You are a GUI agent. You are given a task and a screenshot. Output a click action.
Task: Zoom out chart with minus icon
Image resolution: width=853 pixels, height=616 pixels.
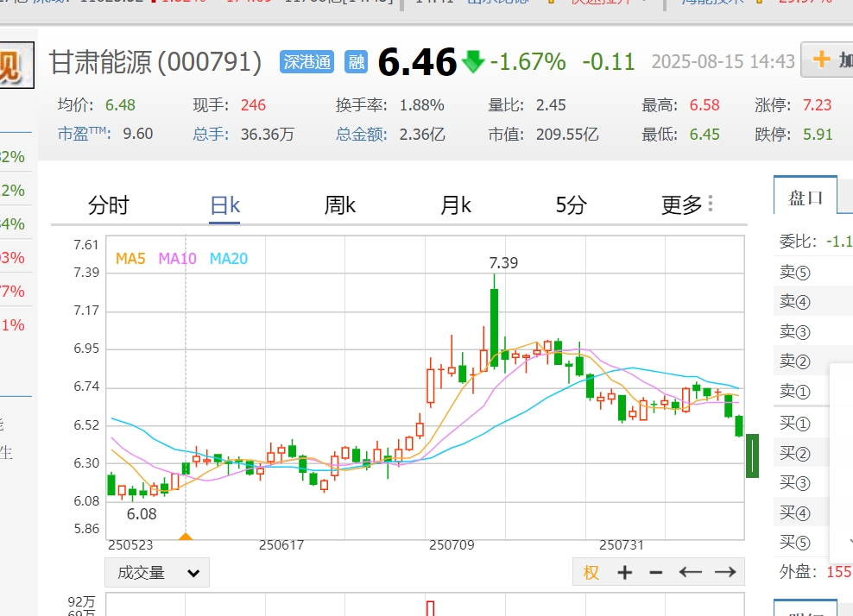point(656,573)
